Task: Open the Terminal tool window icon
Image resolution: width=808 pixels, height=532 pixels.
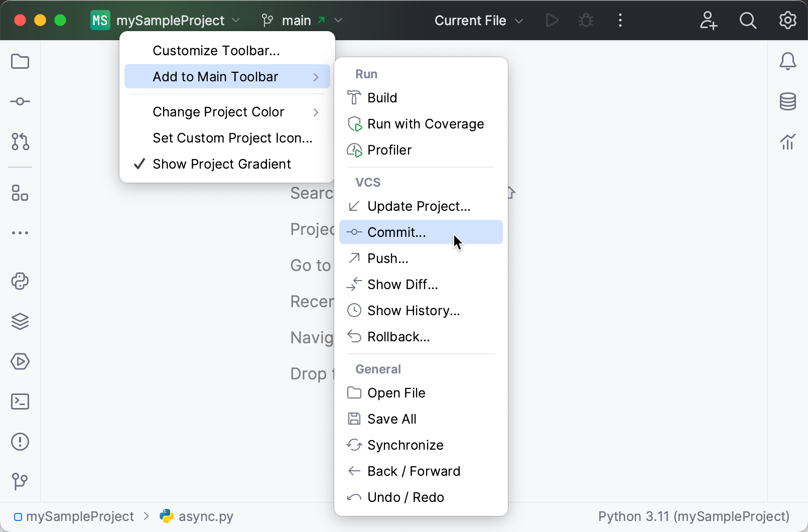Action: tap(20, 402)
